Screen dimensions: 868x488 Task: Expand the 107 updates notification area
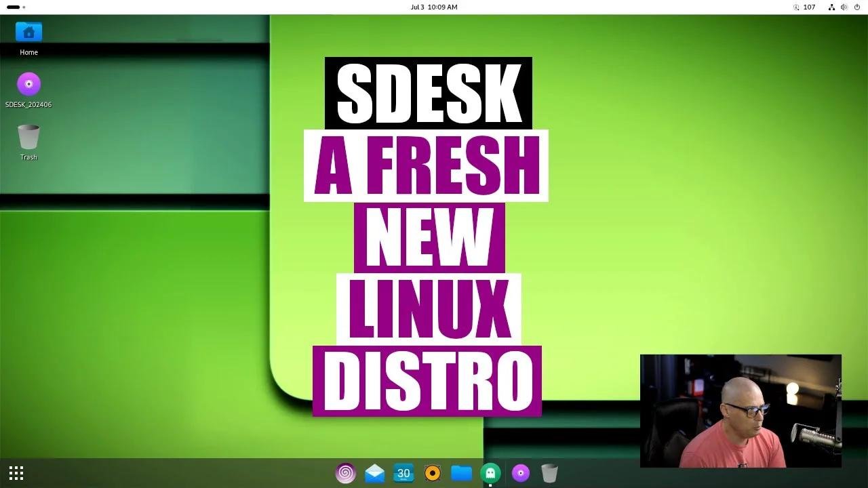(810, 7)
